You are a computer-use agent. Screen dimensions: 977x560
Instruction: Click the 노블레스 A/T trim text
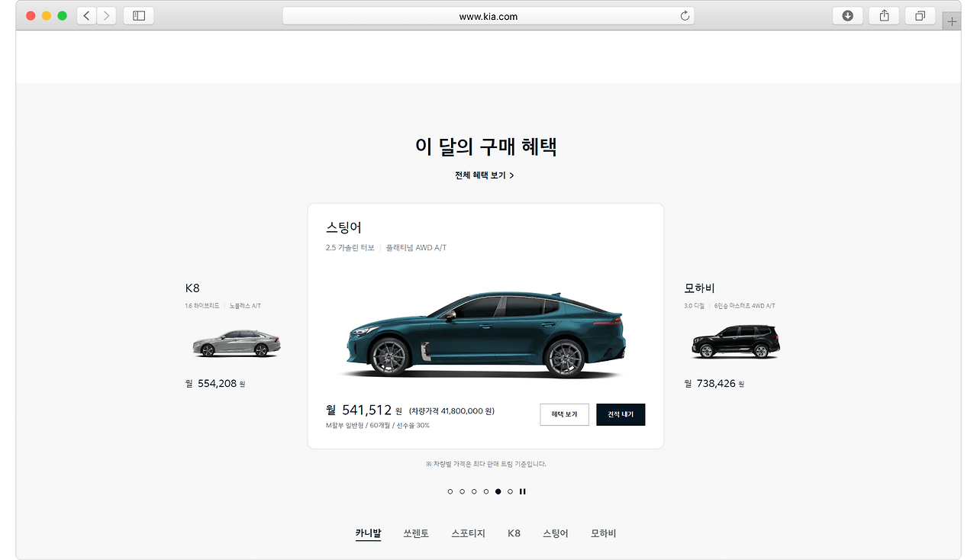(x=245, y=306)
